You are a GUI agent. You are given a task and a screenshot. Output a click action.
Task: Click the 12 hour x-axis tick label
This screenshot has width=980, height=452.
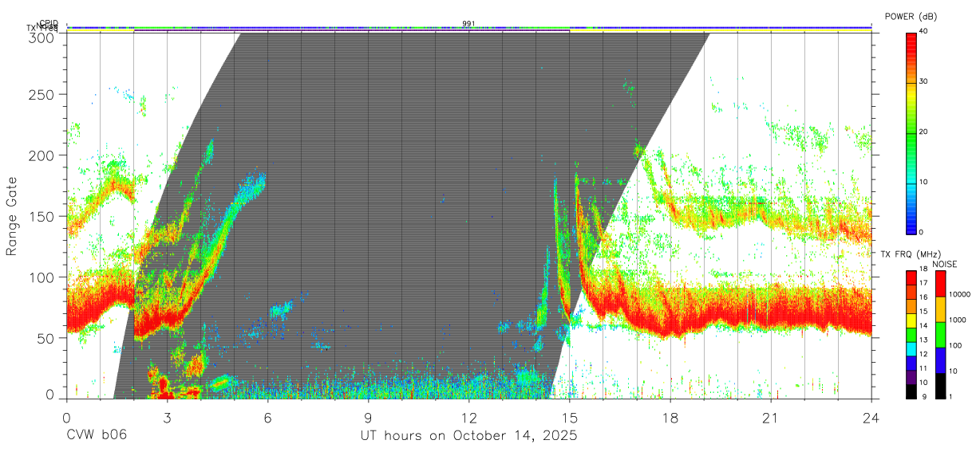[469, 418]
